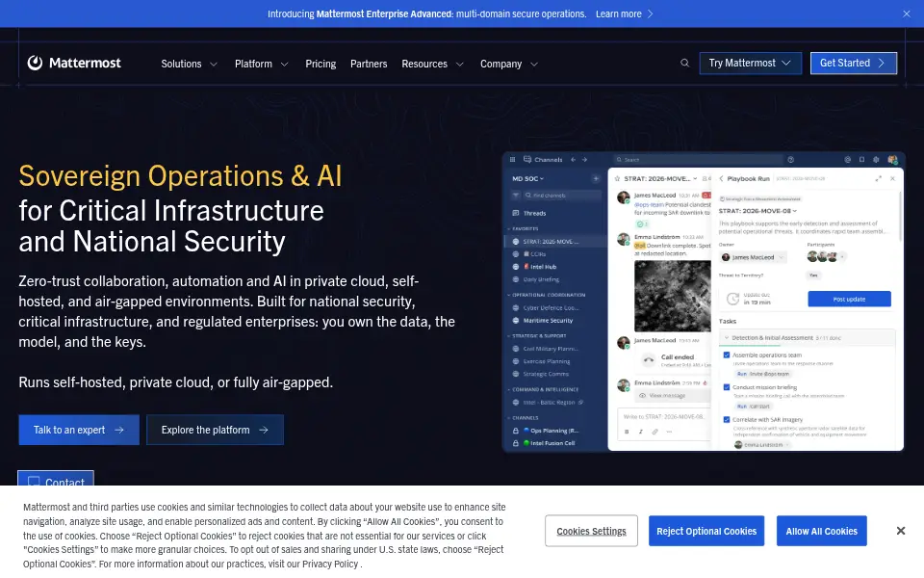Viewport: 924px width, 578px height.
Task: Add a participant with the plus icon
Action: 843,256
